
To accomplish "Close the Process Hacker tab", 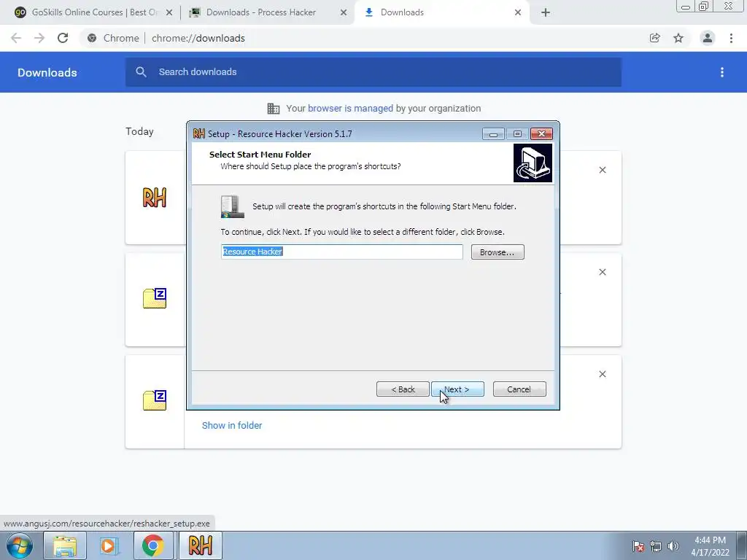I will pyautogui.click(x=344, y=12).
